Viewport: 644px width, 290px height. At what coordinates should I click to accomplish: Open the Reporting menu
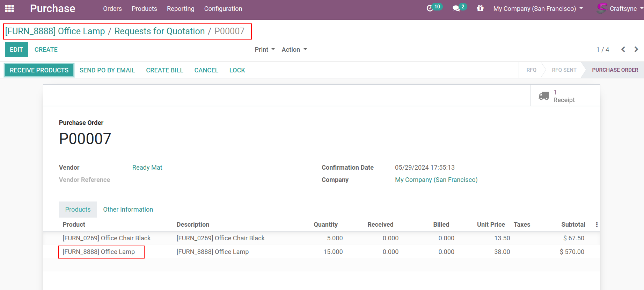tap(181, 9)
